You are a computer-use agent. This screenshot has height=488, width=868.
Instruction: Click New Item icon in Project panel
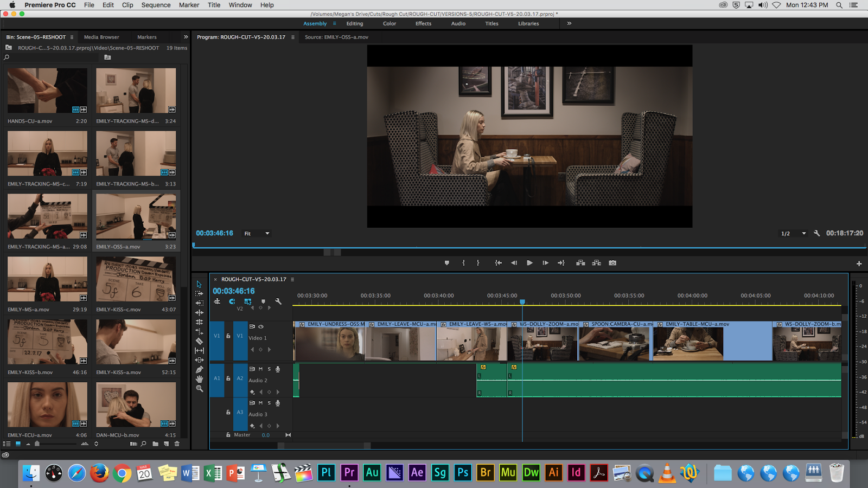[166, 444]
